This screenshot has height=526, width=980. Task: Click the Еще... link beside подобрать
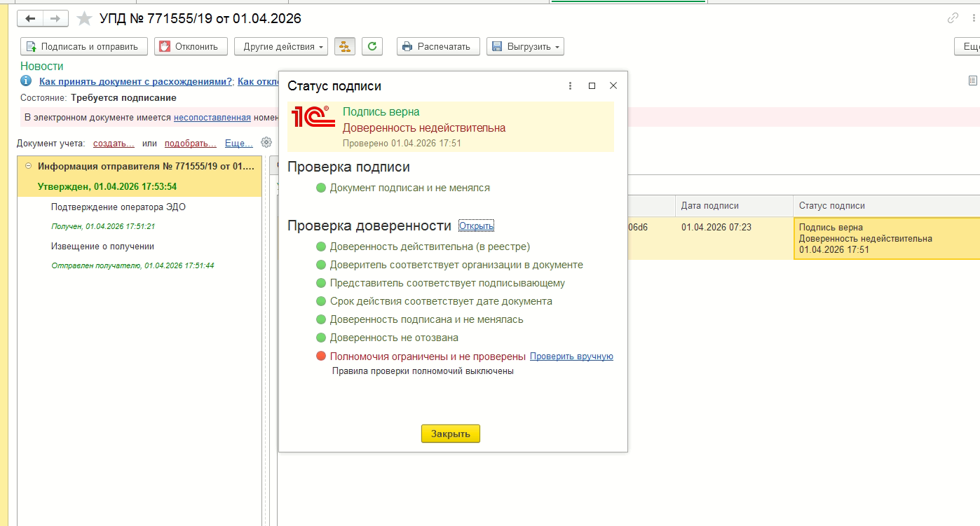point(239,144)
